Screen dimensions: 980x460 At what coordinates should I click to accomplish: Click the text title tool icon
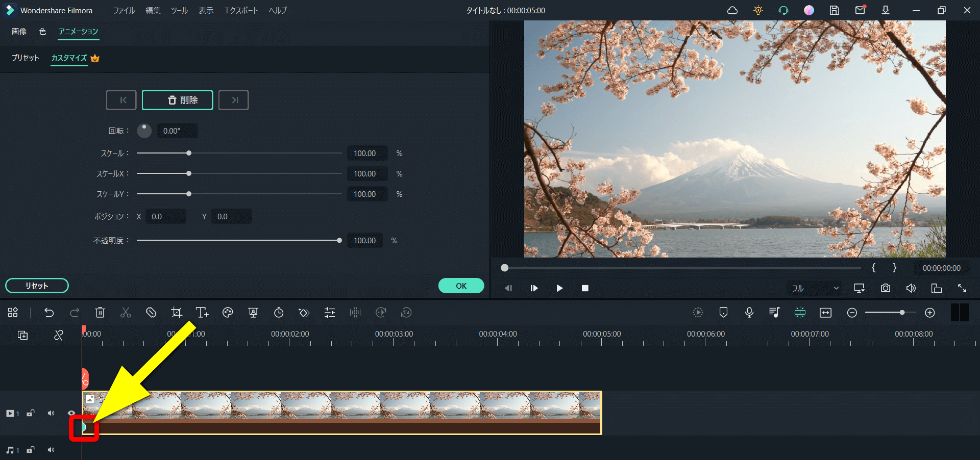[202, 313]
